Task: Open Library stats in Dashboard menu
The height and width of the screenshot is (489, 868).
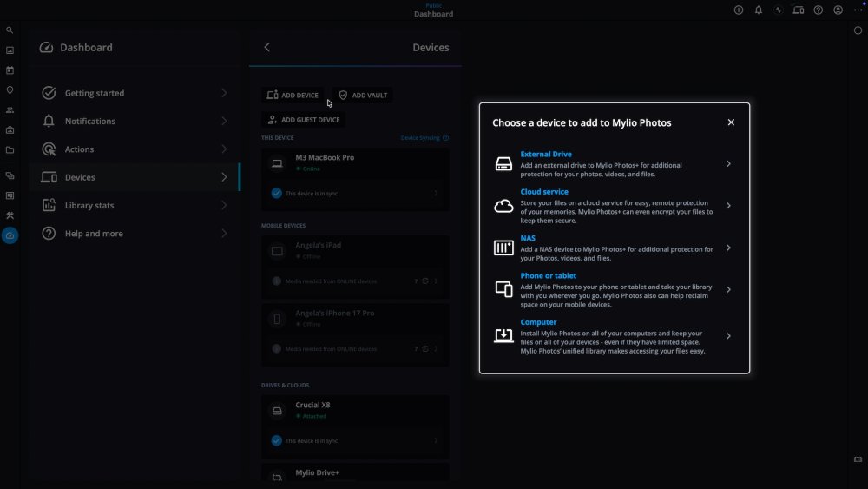Action: click(135, 205)
